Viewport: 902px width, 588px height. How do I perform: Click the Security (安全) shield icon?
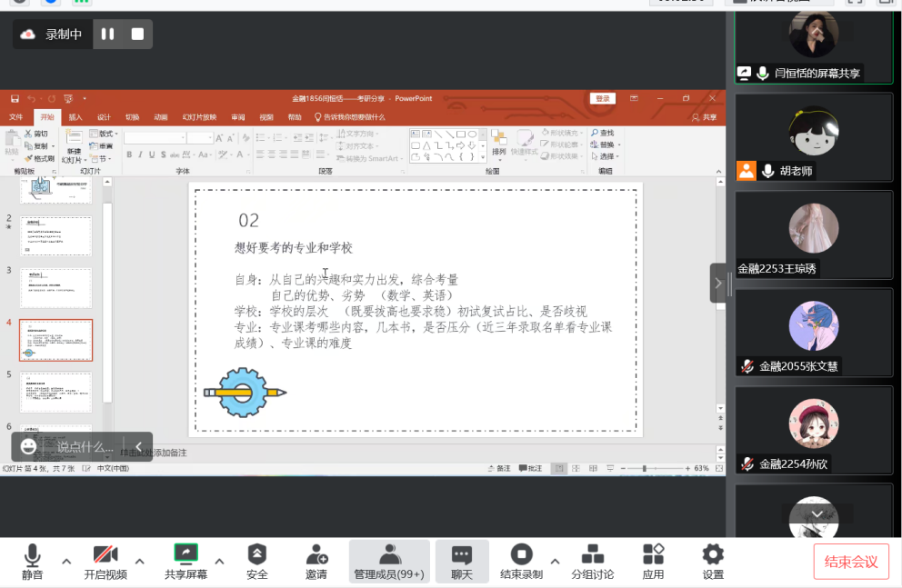pos(257,554)
